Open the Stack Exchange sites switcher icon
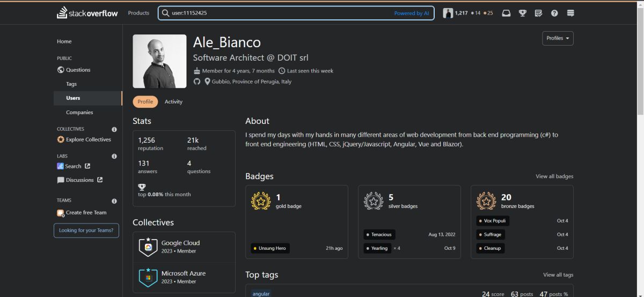This screenshot has height=297, width=644. (570, 13)
